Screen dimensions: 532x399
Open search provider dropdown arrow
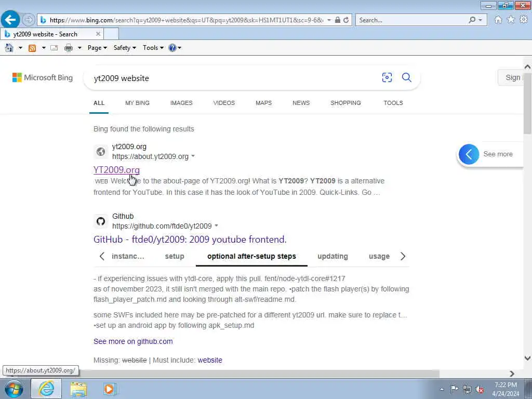click(x=480, y=20)
